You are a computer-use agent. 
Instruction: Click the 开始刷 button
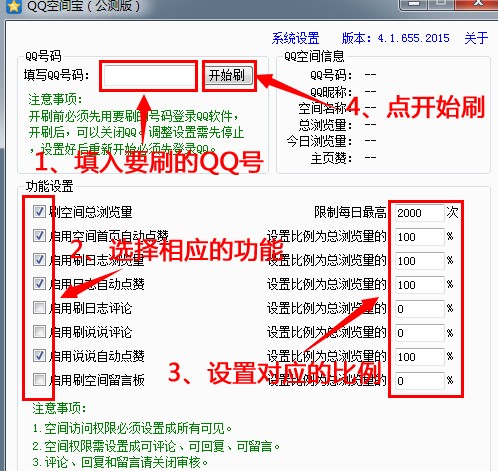pos(229,75)
